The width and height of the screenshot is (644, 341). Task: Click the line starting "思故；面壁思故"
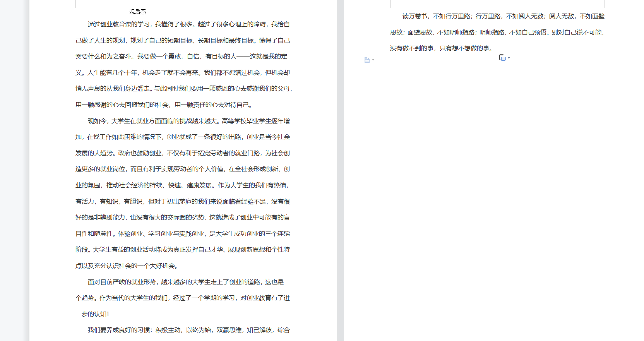click(497, 33)
